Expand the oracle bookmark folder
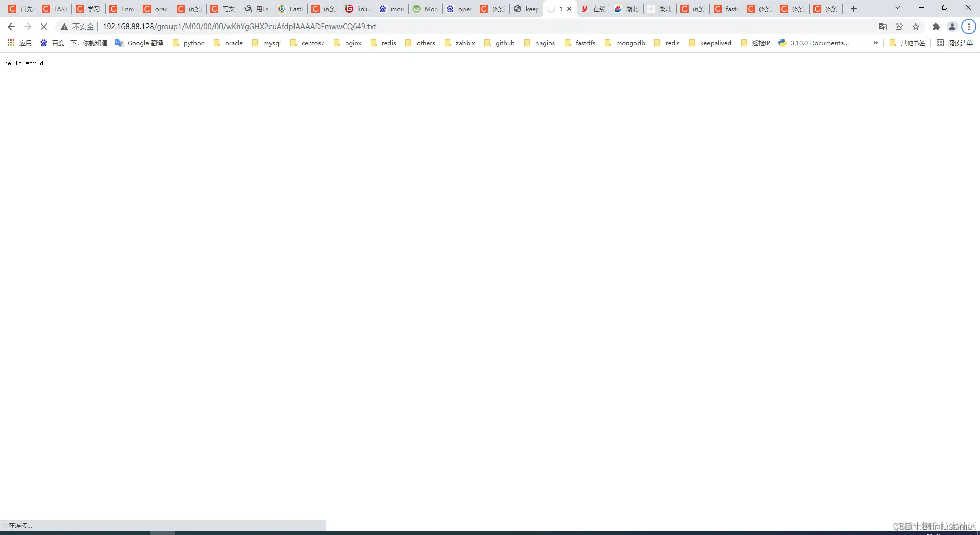The width and height of the screenshot is (980, 535). (x=228, y=43)
